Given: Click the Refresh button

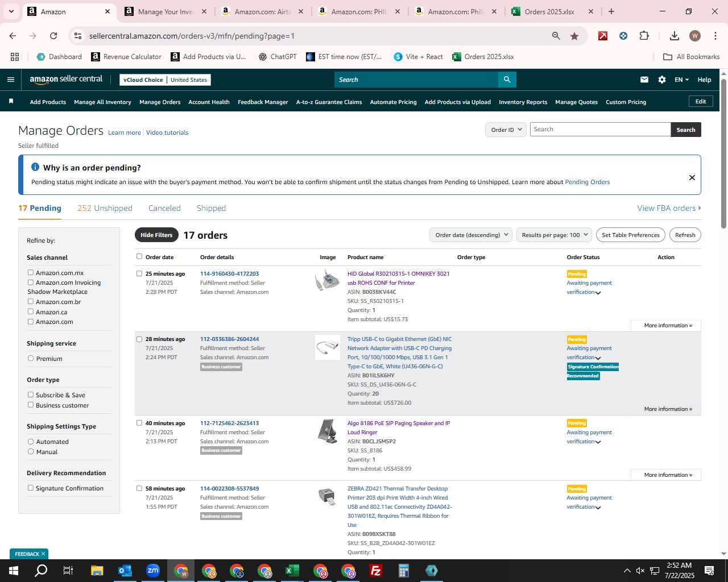Looking at the screenshot, I should (685, 235).
